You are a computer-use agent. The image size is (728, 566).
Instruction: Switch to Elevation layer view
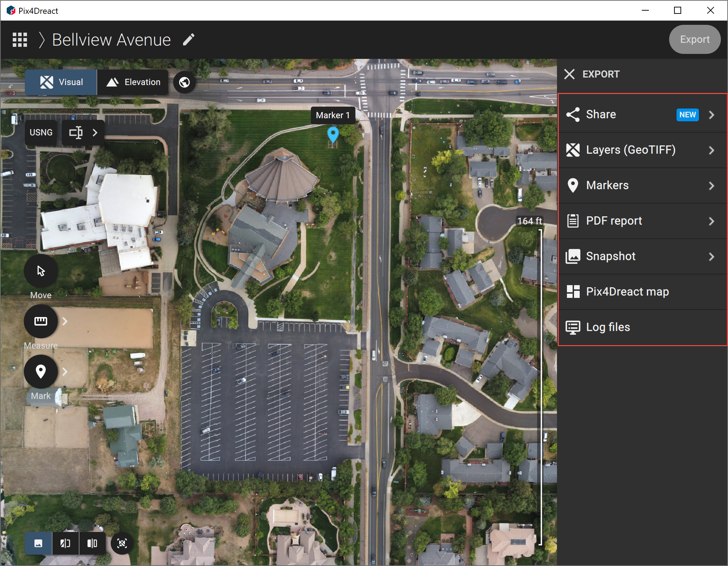click(x=133, y=82)
